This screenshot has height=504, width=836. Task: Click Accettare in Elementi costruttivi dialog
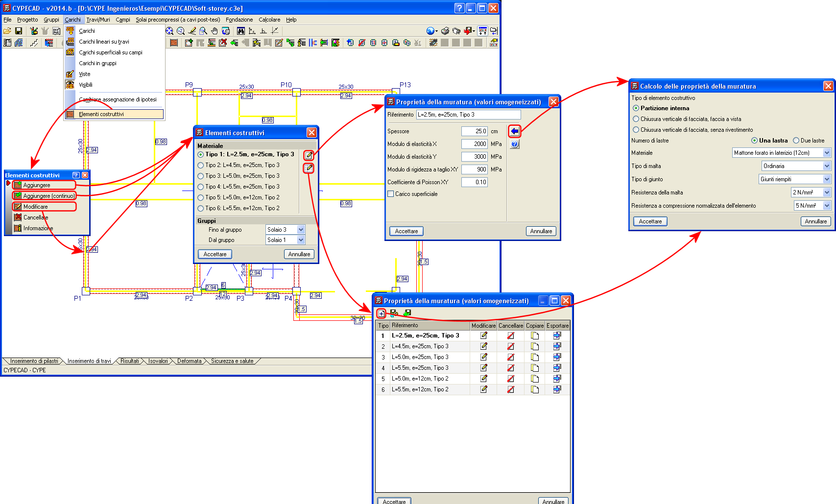215,254
